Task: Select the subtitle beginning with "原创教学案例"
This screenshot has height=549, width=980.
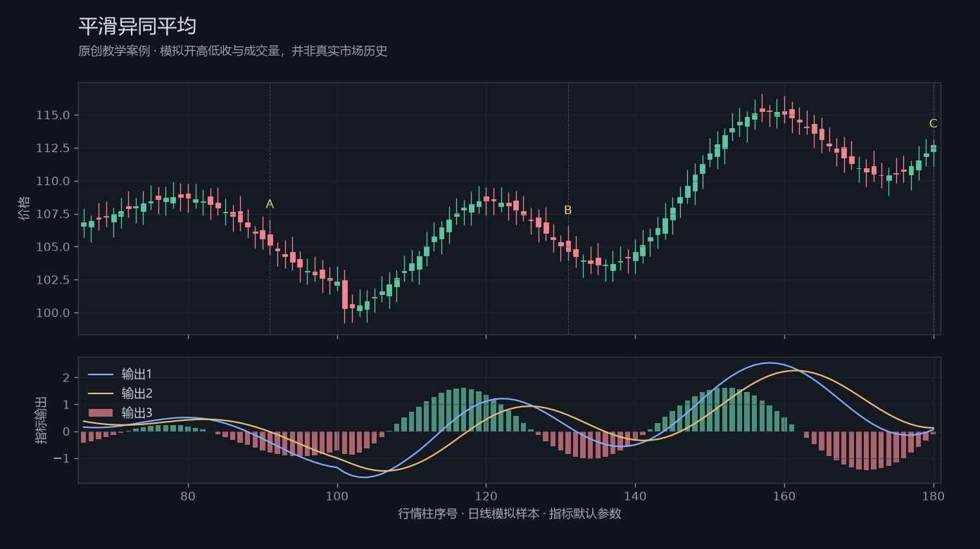Action: click(233, 51)
